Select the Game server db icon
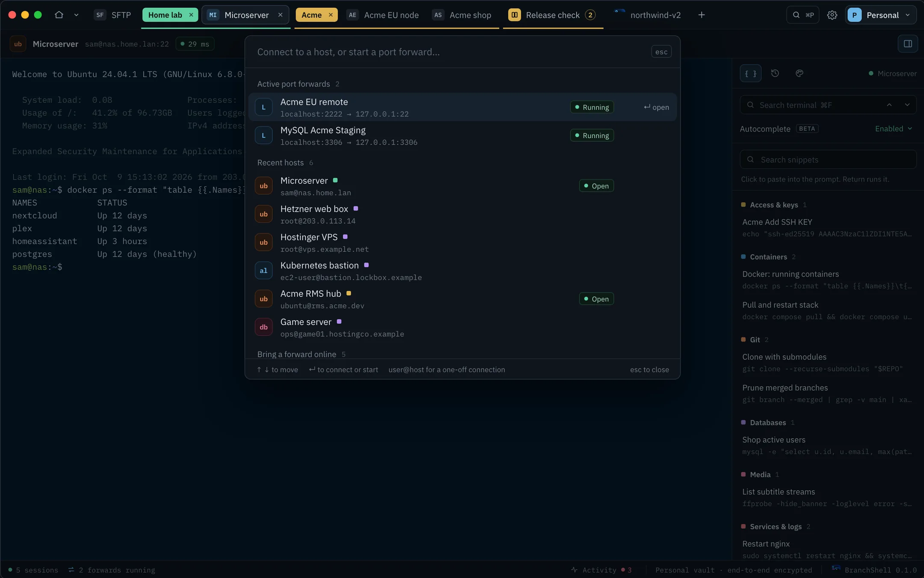 click(264, 327)
